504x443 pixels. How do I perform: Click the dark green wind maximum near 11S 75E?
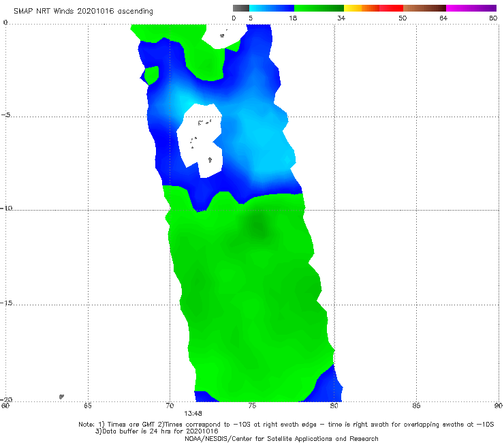[259, 225]
